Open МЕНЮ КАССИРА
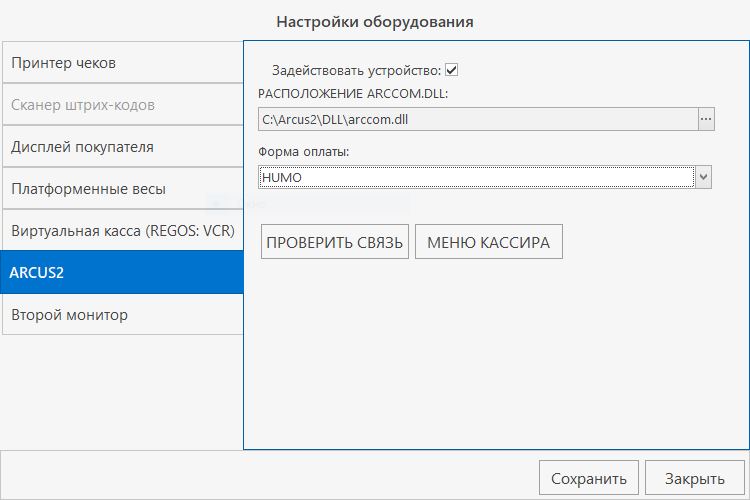The image size is (750, 500). (x=488, y=242)
